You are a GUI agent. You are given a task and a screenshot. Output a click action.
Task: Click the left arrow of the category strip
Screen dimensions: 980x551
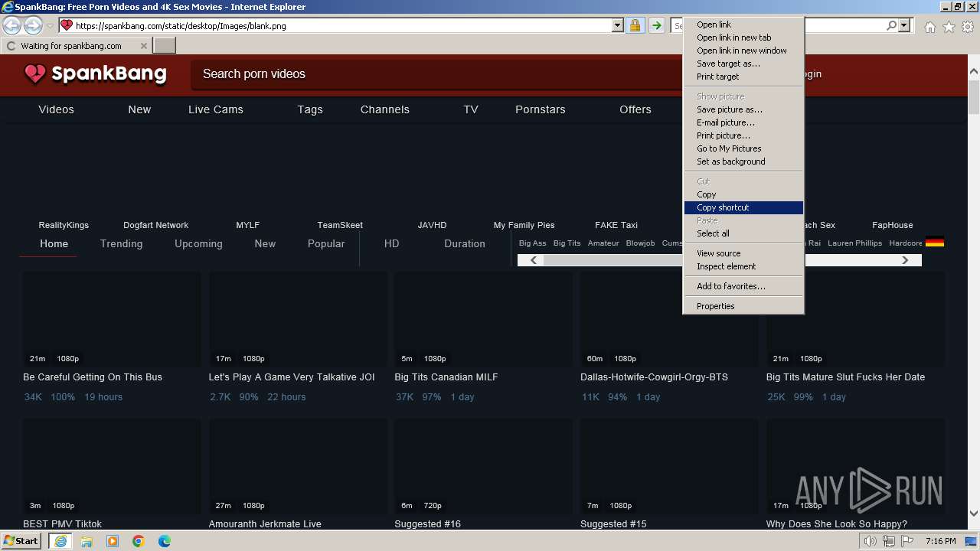pyautogui.click(x=534, y=260)
